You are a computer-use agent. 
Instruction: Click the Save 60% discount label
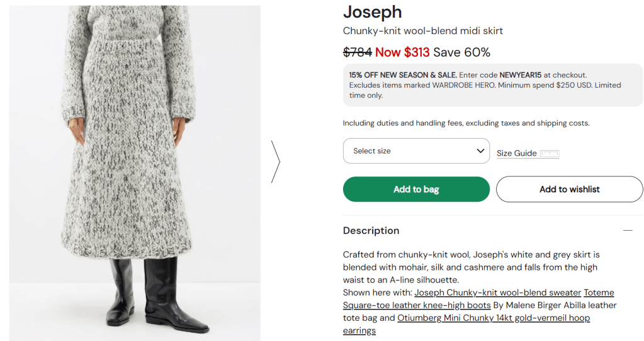[461, 52]
